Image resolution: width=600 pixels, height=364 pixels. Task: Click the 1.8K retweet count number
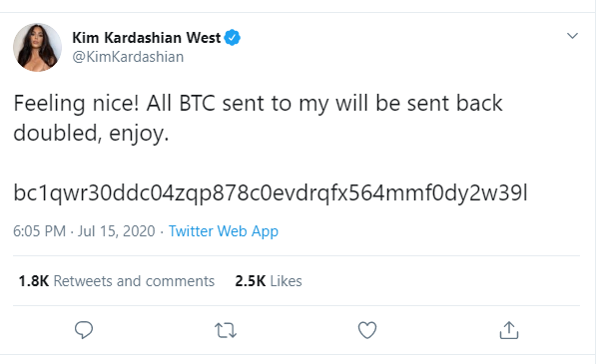tap(34, 281)
